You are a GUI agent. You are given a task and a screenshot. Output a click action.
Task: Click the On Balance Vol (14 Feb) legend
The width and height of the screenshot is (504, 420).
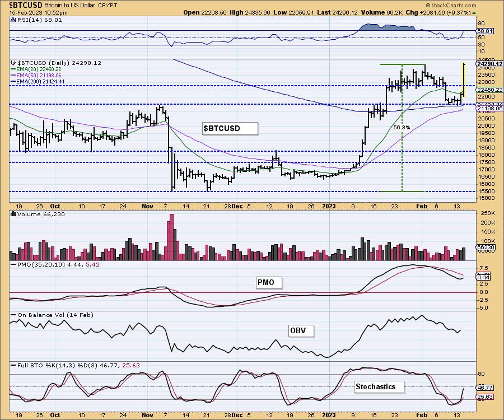point(55,315)
